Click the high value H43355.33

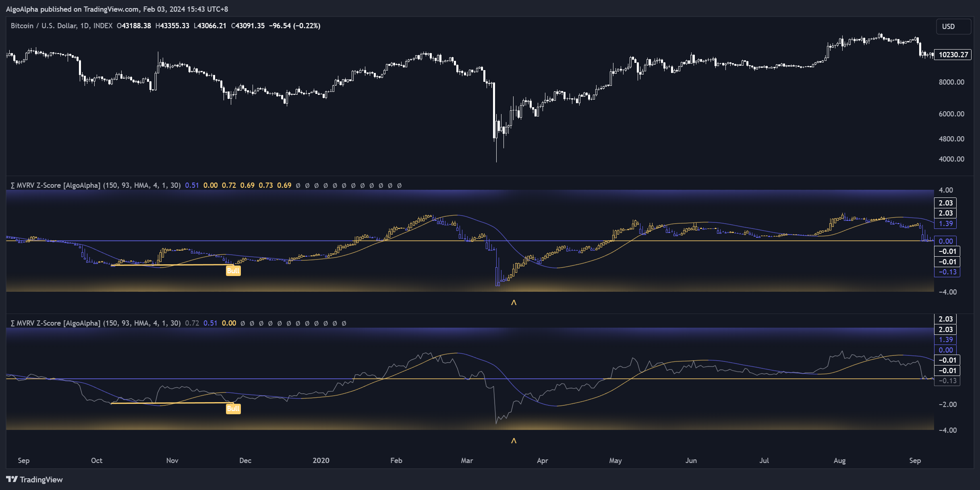[x=172, y=26]
